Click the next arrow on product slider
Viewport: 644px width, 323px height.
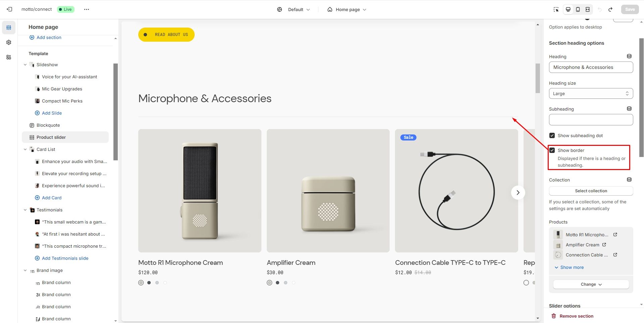pos(518,193)
